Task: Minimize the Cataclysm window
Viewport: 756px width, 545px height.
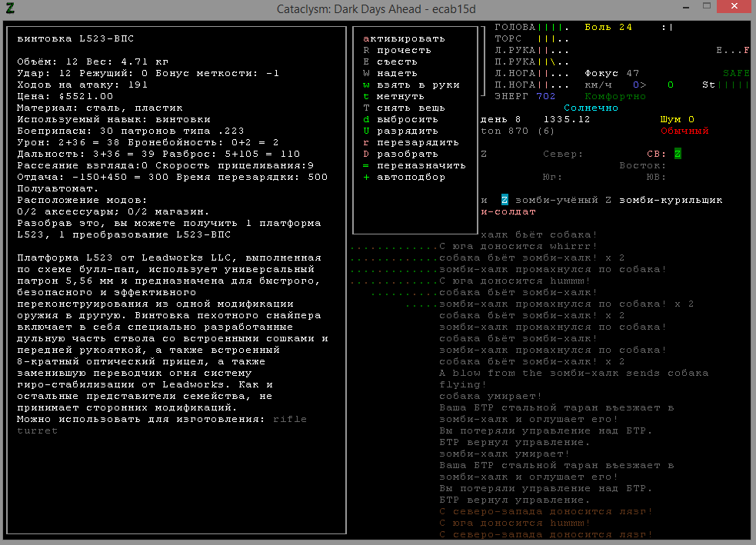Action: tap(685, 7)
